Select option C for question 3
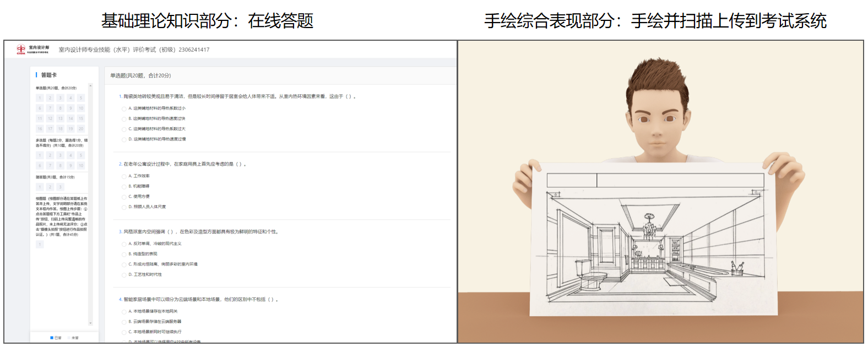The image size is (868, 347). click(124, 264)
